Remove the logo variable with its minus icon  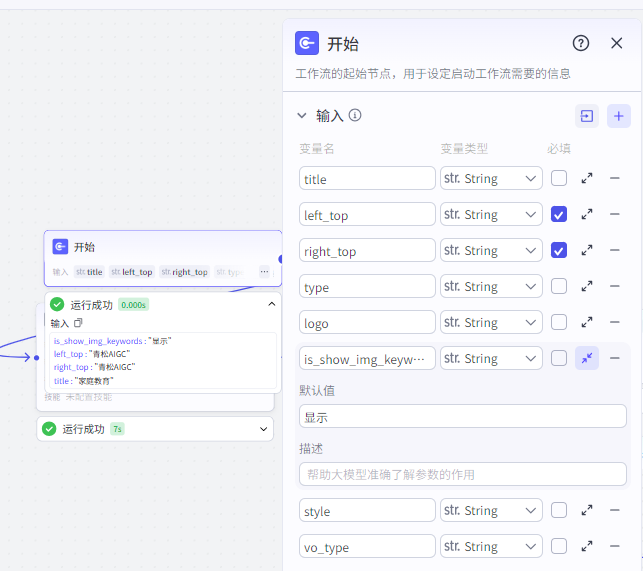click(614, 322)
